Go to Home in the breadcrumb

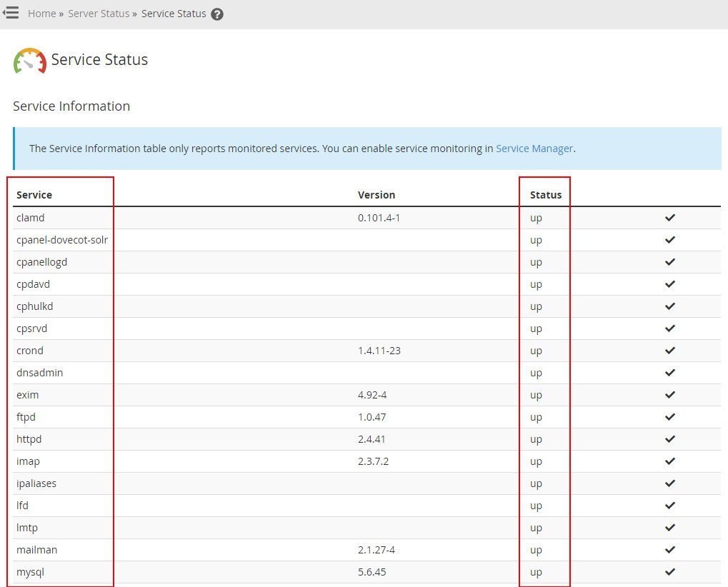click(x=41, y=14)
